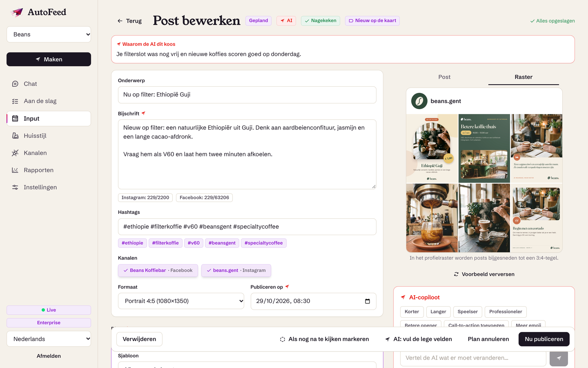Select the Raster preview tab
This screenshot has width=588, height=368.
click(x=523, y=77)
